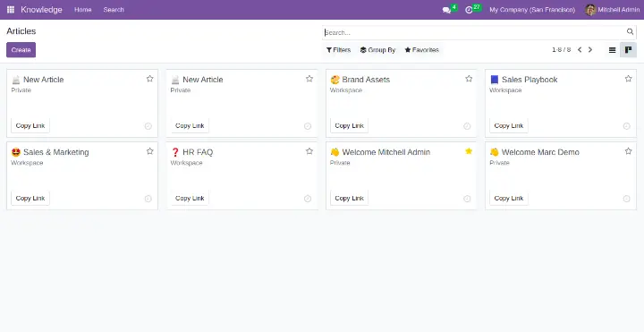The width and height of the screenshot is (644, 332).
Task: Open activity clock on HR FAQ card
Action: coord(308,199)
